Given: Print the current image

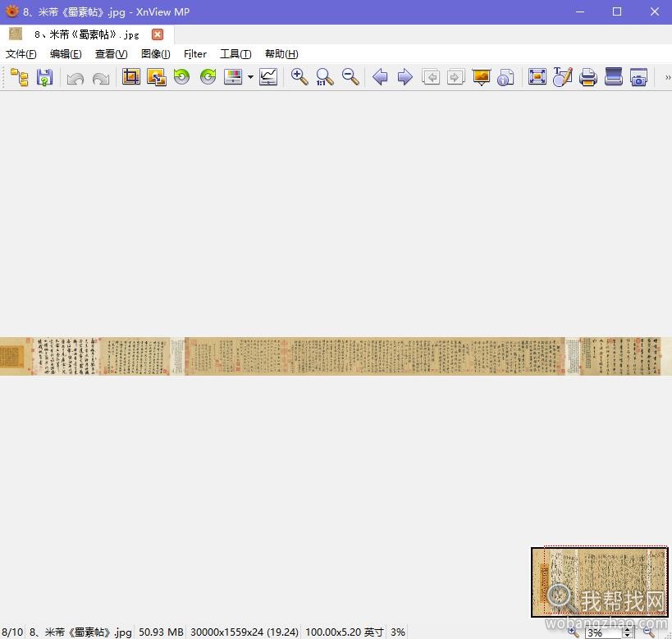Looking at the screenshot, I should (588, 78).
